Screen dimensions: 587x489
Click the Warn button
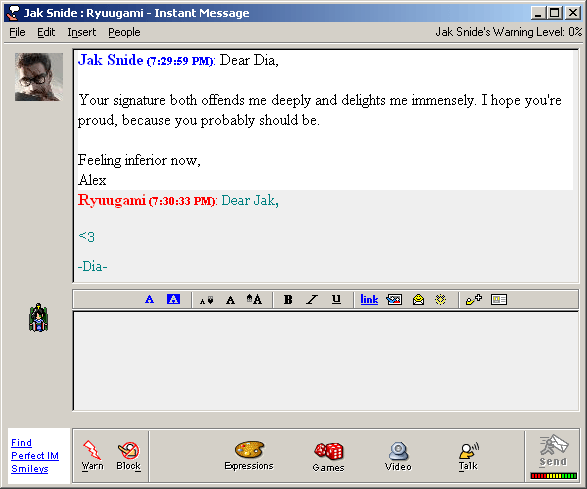point(92,455)
